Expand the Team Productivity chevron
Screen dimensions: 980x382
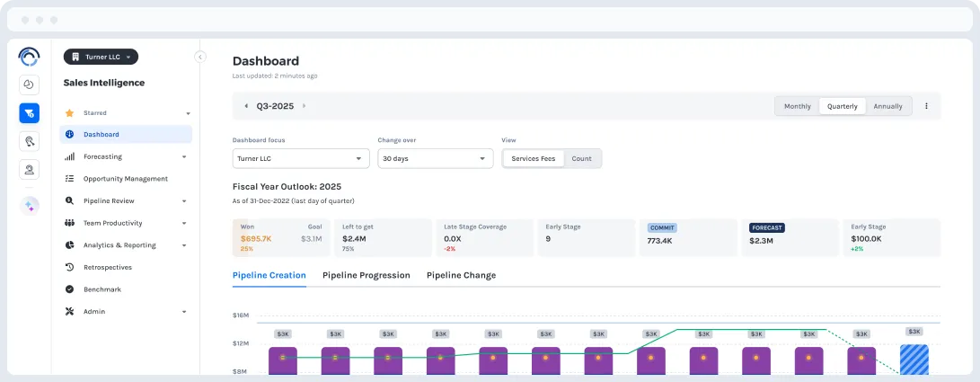pyautogui.click(x=184, y=223)
